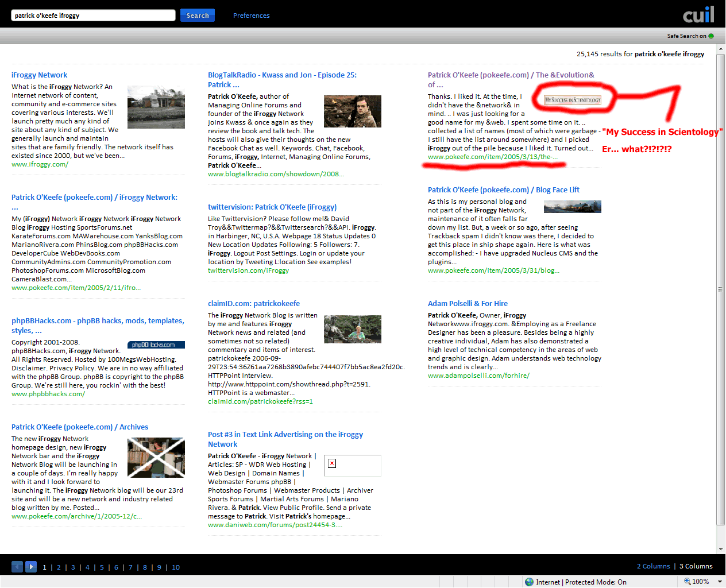726x588 pixels.
Task: Open Preferences
Action: pyautogui.click(x=251, y=16)
